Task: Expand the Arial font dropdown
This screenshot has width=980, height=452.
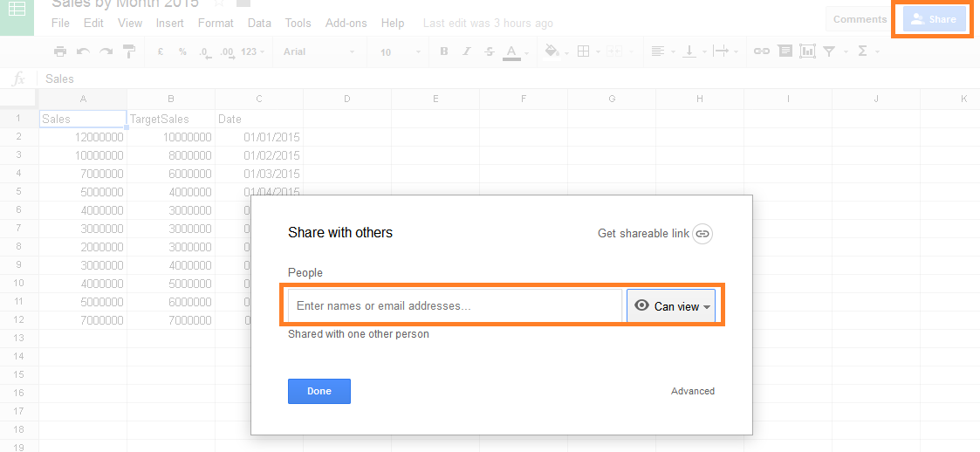Action: pos(319,52)
